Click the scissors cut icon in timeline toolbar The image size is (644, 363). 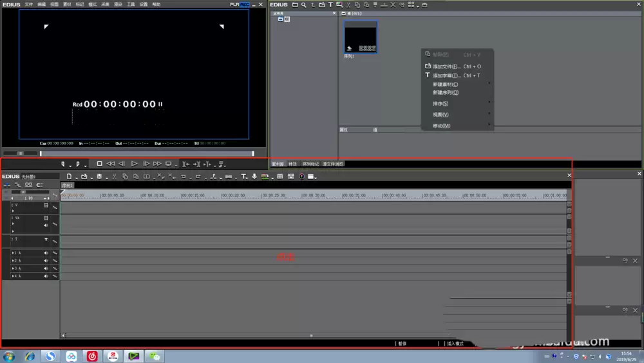(114, 177)
